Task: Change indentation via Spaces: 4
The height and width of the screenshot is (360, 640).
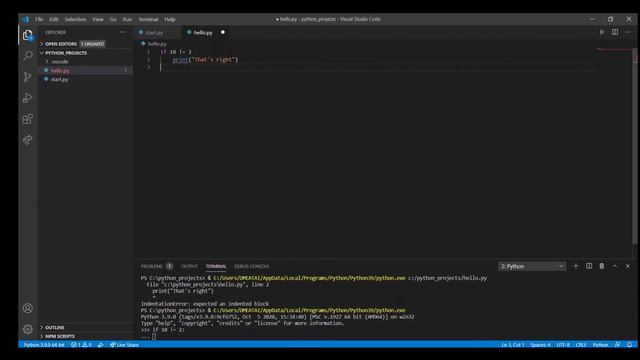Action: point(540,345)
